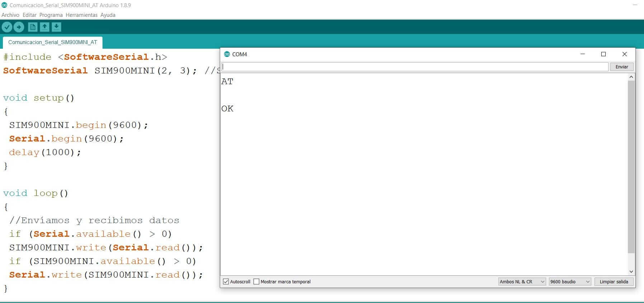Expand the Ambos NL & CR dropdown

coord(522,282)
